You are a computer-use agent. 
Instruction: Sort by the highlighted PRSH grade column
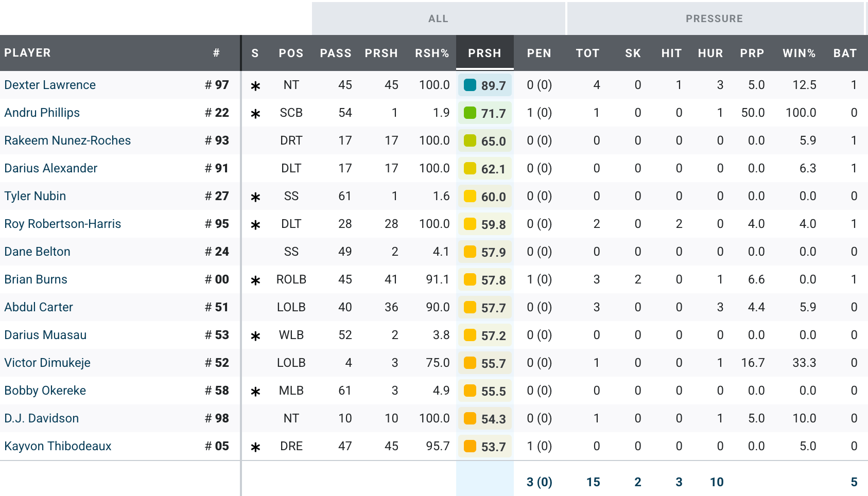[484, 53]
